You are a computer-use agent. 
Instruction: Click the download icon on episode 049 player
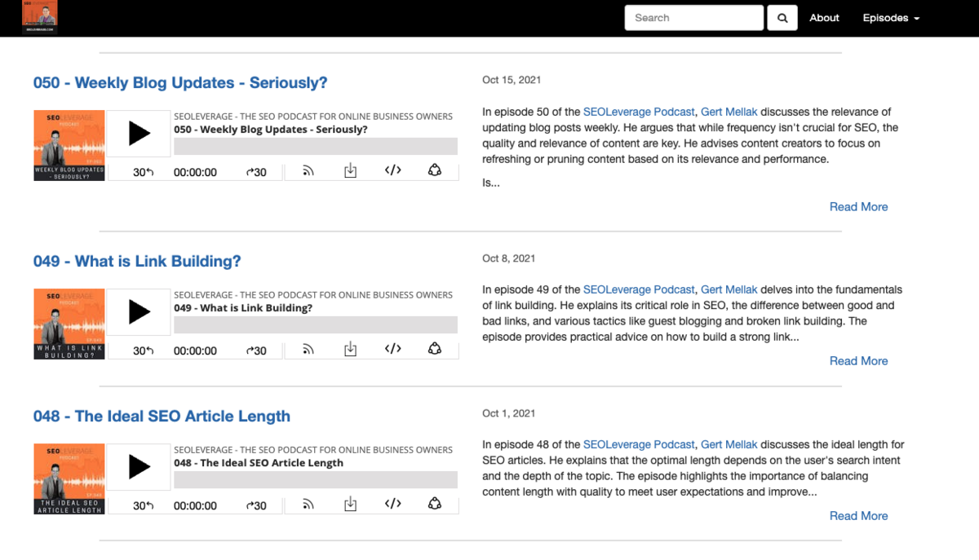(350, 348)
